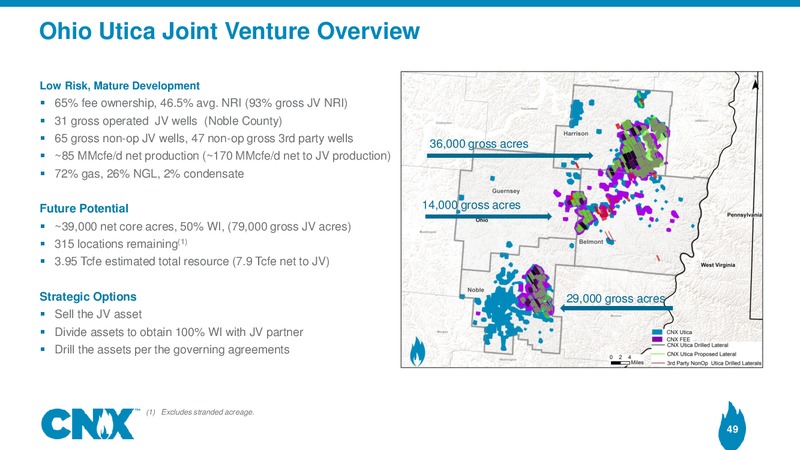Click the north arrow on the map
800x450 pixels.
click(755, 83)
